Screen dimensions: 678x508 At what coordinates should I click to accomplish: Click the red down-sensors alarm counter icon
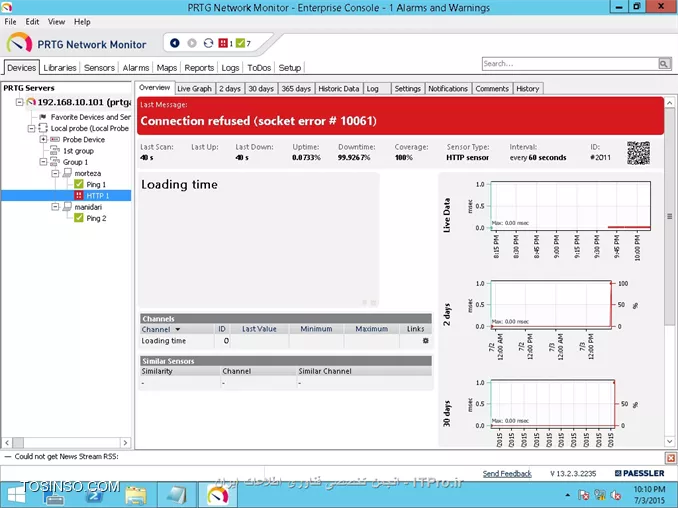click(x=223, y=43)
